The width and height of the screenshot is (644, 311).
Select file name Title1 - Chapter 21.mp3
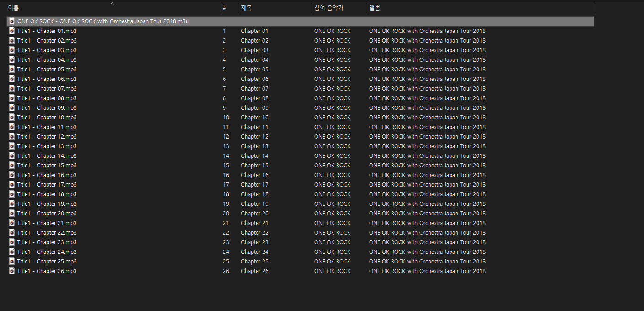[47, 223]
